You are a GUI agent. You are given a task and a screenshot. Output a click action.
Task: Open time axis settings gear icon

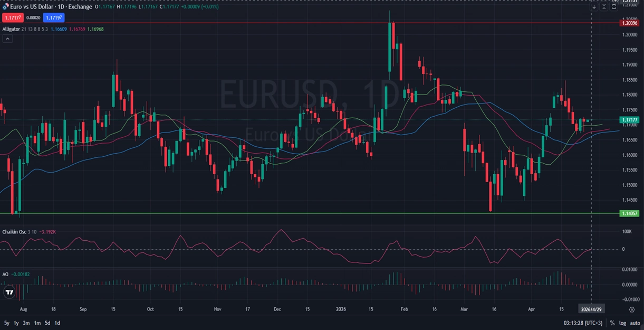click(x=631, y=309)
